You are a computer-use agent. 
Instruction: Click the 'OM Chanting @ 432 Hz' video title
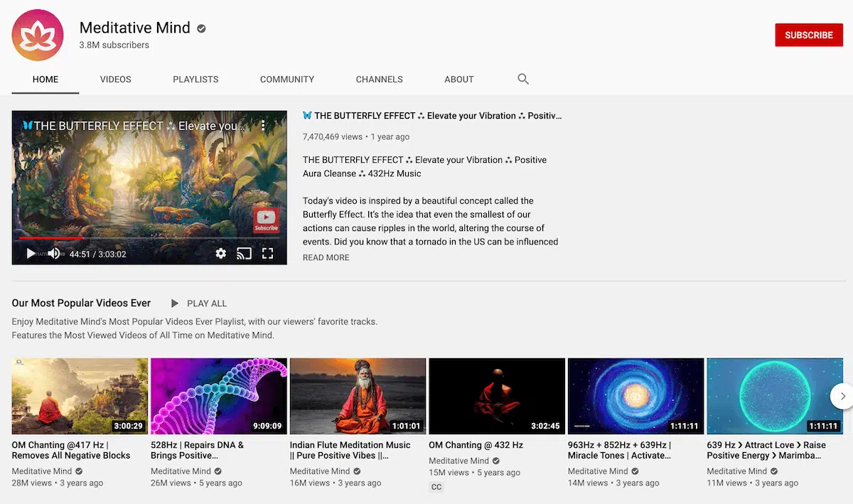pyautogui.click(x=476, y=445)
